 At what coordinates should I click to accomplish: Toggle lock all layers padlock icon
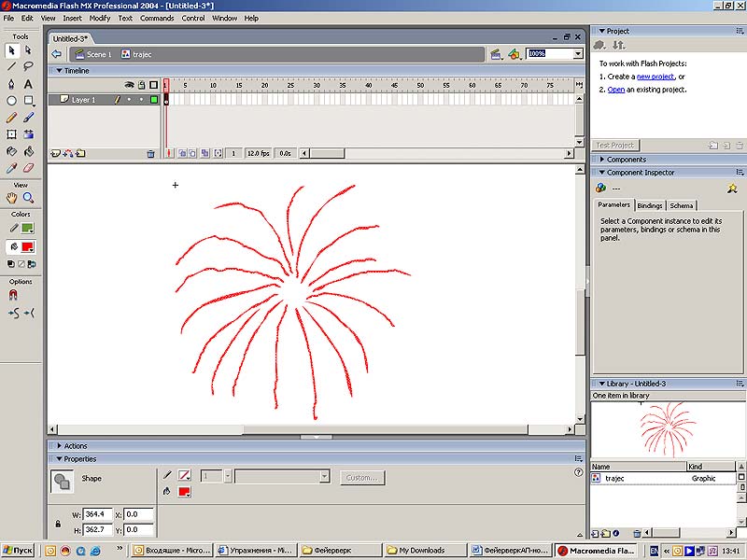[141, 85]
